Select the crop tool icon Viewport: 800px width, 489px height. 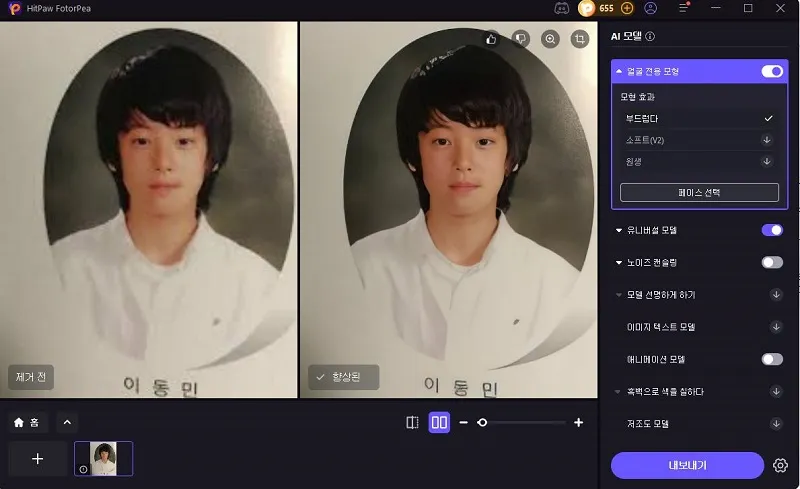(580, 39)
